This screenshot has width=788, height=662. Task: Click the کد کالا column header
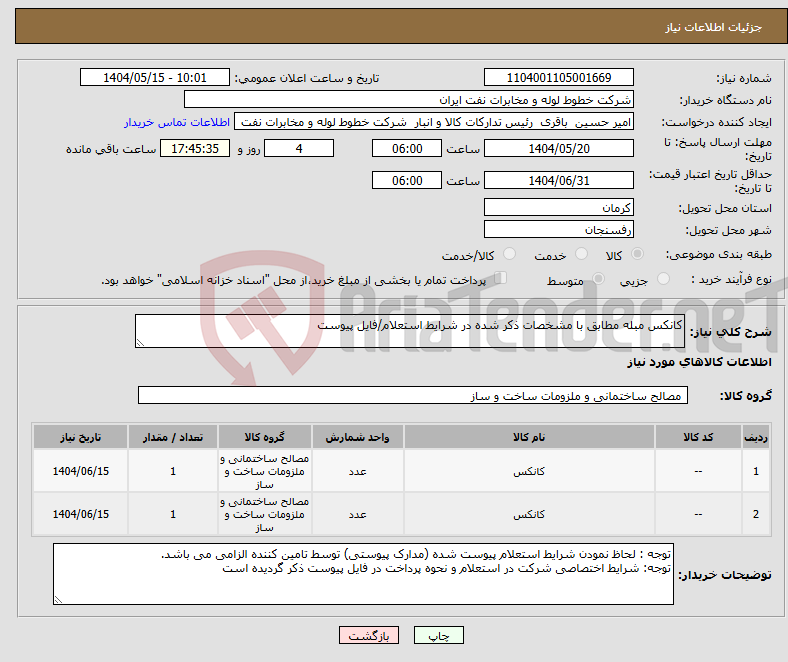698,437
